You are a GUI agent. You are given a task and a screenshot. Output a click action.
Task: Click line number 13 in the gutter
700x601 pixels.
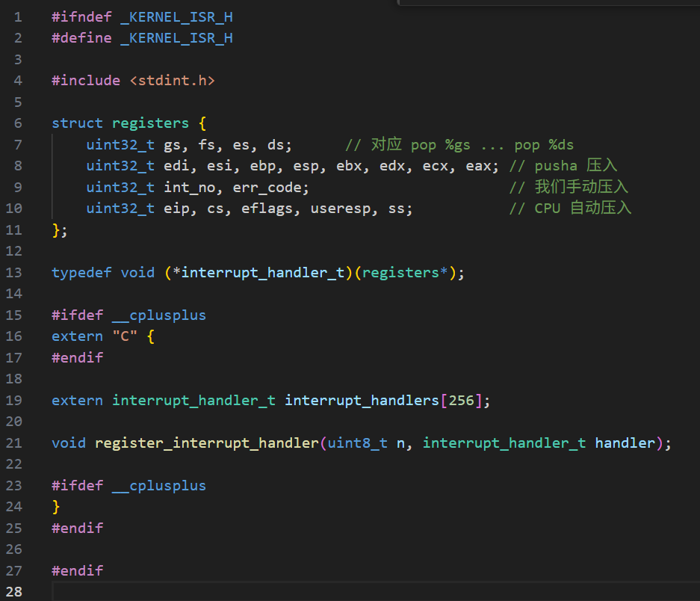15,273
